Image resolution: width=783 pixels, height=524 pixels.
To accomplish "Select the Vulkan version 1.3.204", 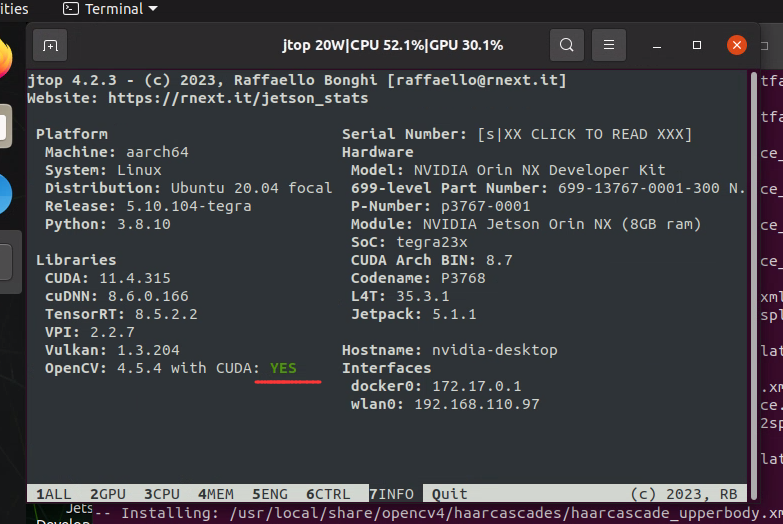I will [x=148, y=350].
